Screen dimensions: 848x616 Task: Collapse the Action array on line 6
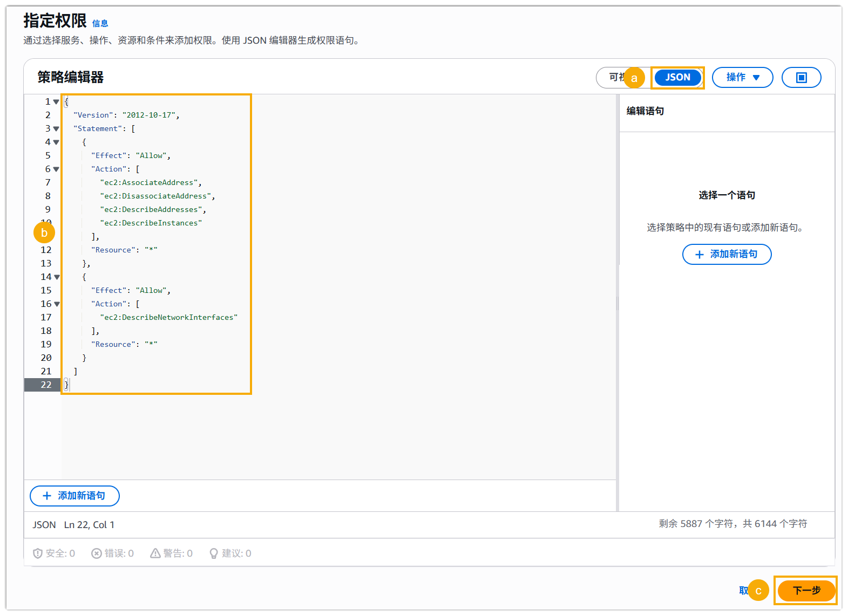tap(56, 169)
